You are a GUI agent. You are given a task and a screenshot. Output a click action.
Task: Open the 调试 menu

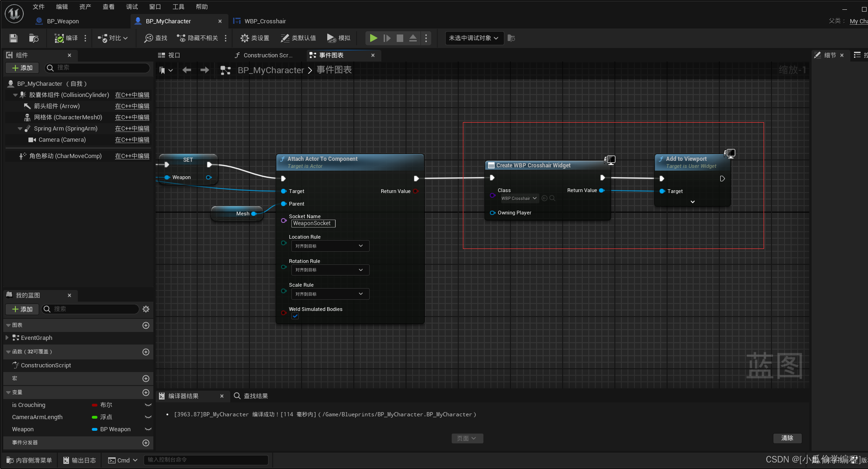(x=132, y=7)
